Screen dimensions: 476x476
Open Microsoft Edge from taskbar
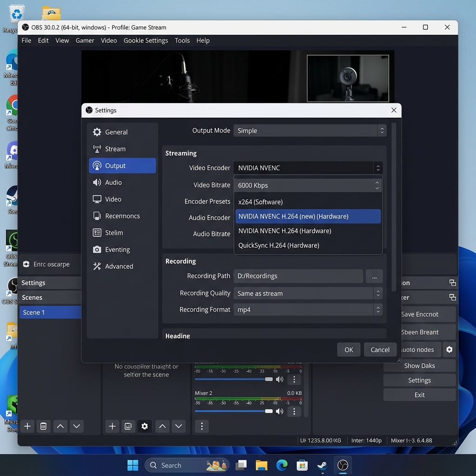click(282, 465)
